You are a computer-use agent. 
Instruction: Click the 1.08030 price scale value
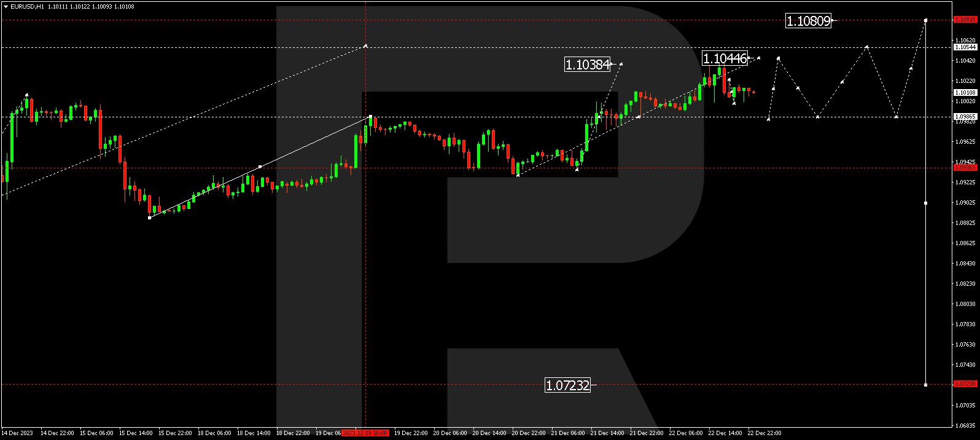(x=965, y=304)
